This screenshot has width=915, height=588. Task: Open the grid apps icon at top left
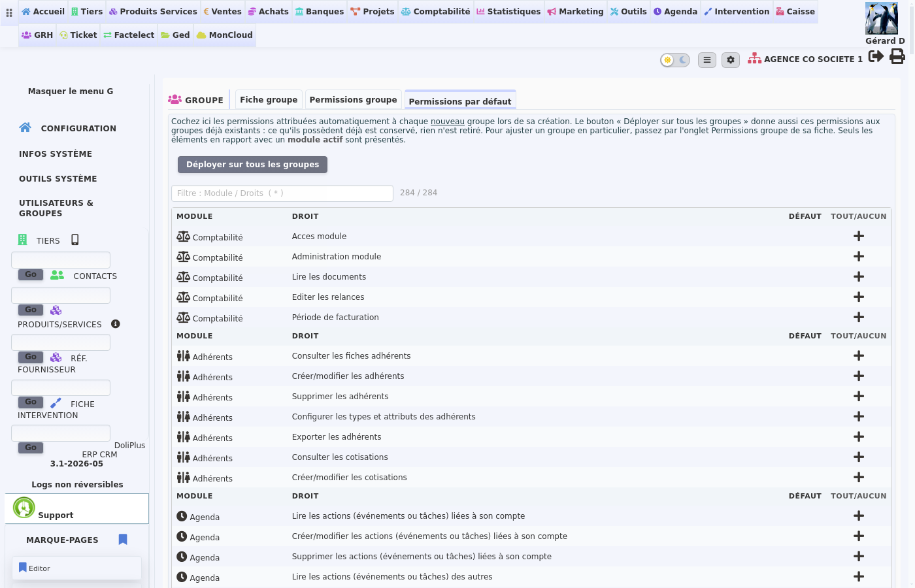pos(9,12)
